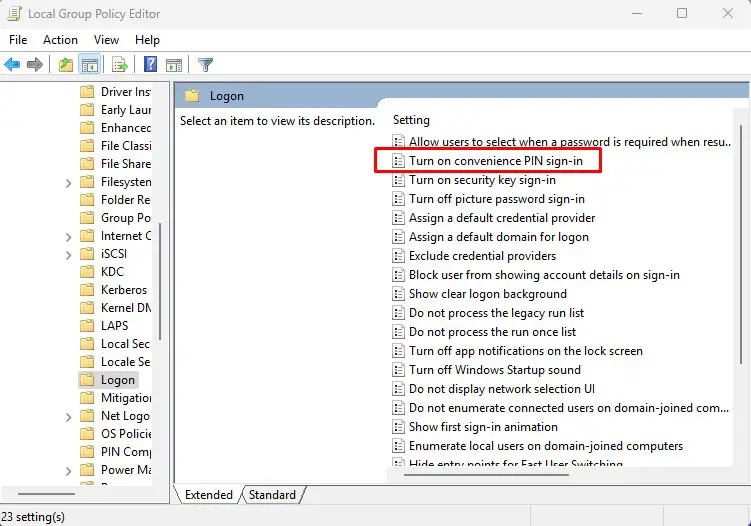The height and width of the screenshot is (526, 751).
Task: Select 'Turn on security key sign-in' setting
Action: tap(474, 180)
